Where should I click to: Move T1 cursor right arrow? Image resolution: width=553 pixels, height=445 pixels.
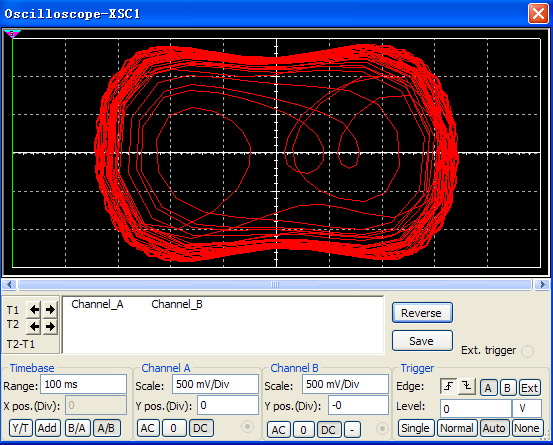click(x=50, y=310)
